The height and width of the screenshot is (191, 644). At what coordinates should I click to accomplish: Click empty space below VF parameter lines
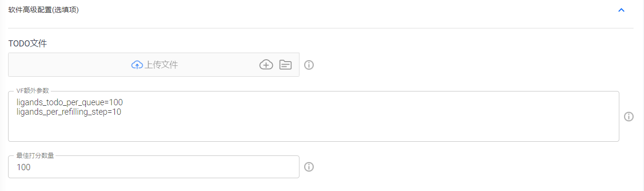(x=313, y=129)
